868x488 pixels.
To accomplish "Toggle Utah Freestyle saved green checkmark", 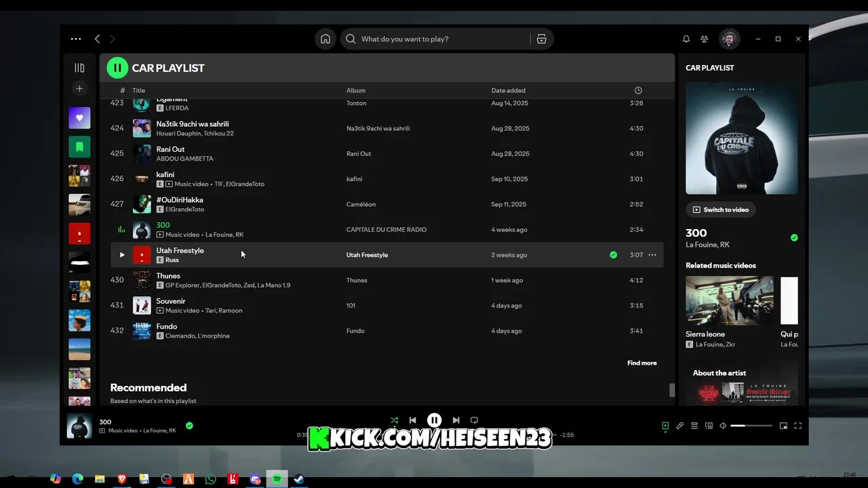I will coord(613,255).
